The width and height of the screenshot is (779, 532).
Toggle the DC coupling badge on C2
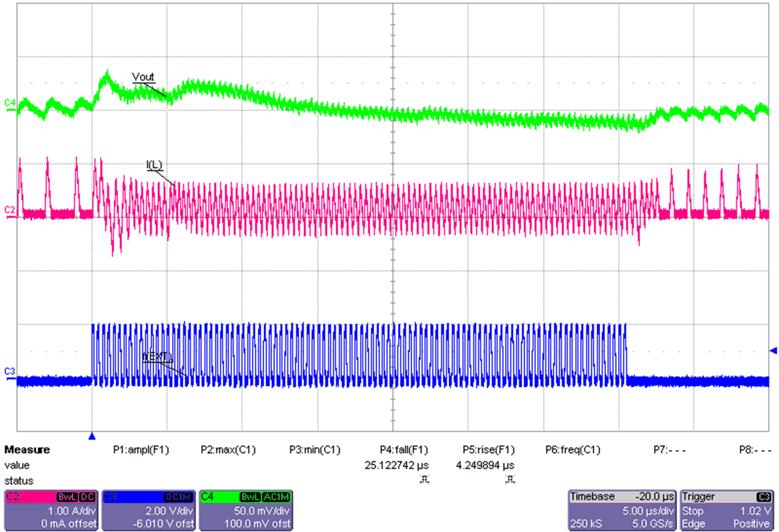pos(87,496)
